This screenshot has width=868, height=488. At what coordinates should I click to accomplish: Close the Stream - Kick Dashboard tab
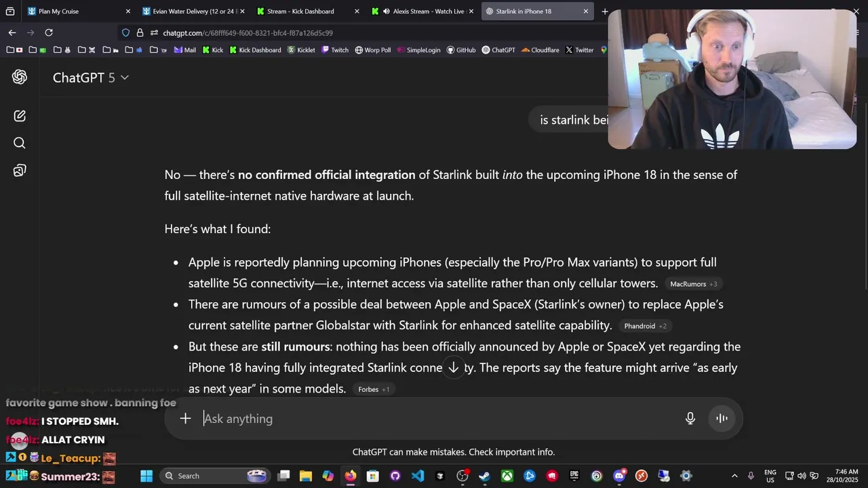357,12
